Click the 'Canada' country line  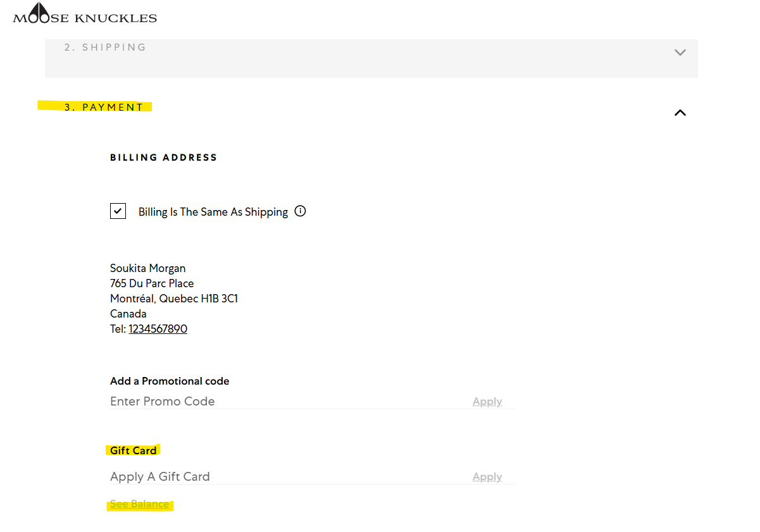128,314
